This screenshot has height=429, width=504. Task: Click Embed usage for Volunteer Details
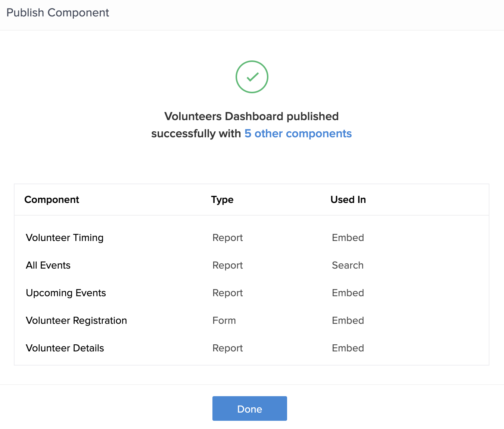[x=348, y=348]
